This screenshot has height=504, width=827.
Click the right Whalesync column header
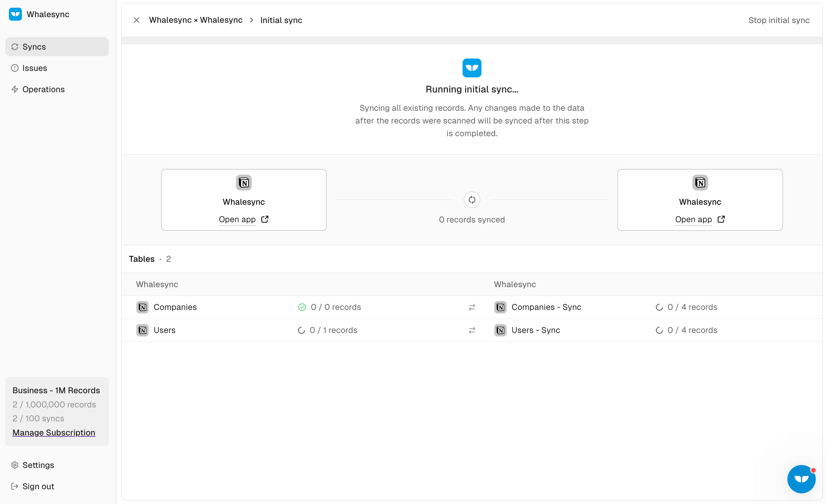pos(515,284)
